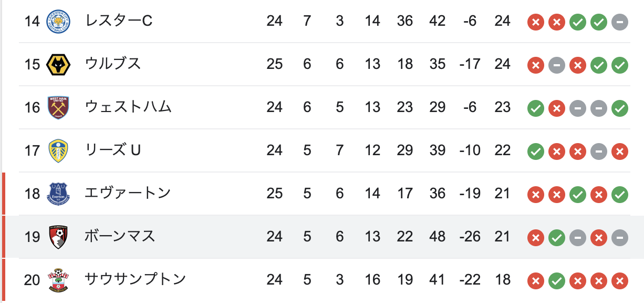Viewport: 644px width, 303px height.
Task: Click Everton's latest green win icon
Action: point(620,195)
